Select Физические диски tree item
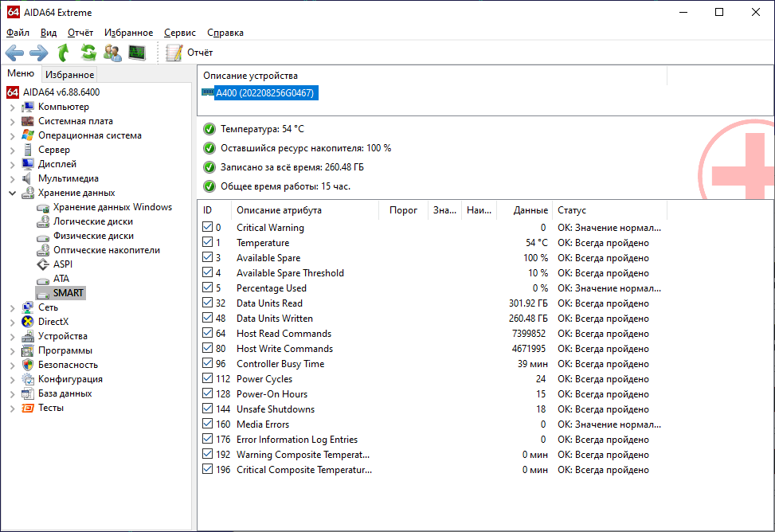Viewport: 775px width, 532px height. coord(93,236)
